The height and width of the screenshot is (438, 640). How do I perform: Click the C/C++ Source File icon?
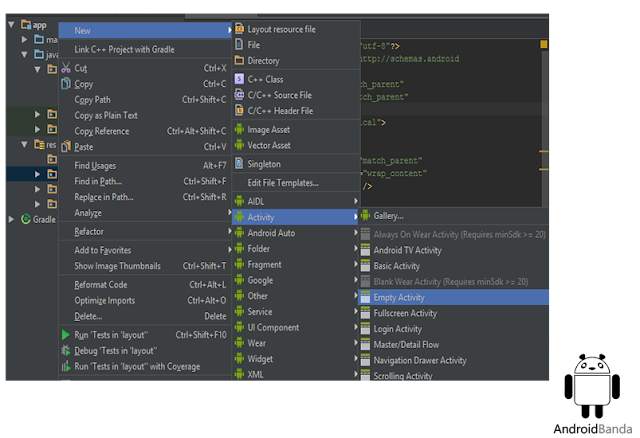pyautogui.click(x=240, y=95)
